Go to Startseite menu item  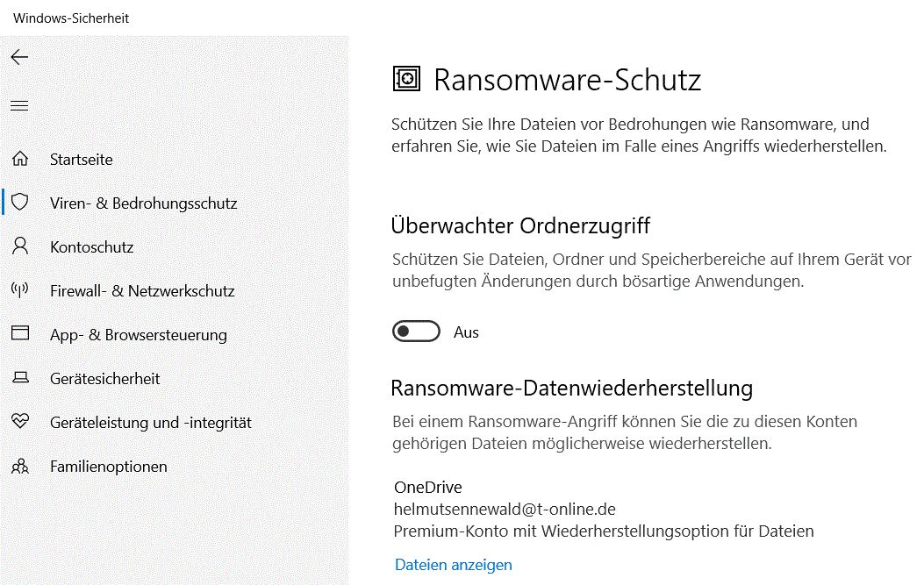pyautogui.click(x=82, y=160)
